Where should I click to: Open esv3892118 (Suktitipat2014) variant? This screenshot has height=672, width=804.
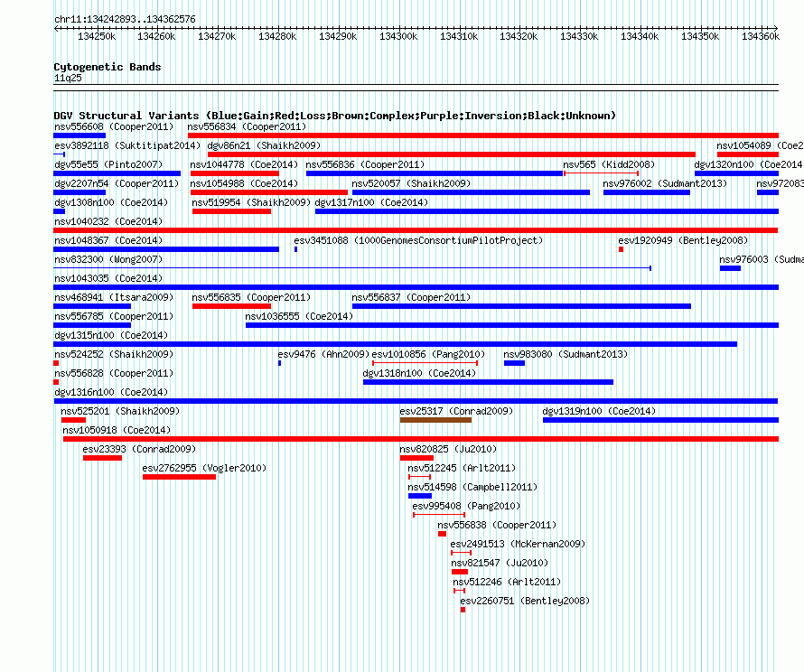127,145
